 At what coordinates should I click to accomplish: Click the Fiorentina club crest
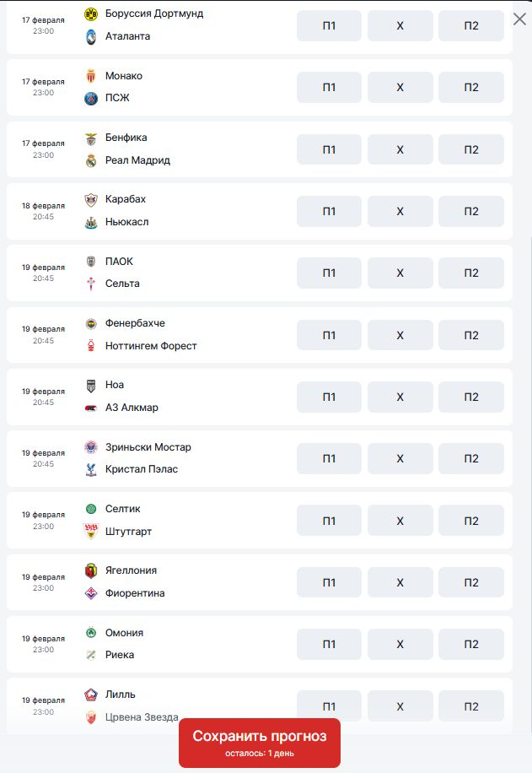point(91,593)
